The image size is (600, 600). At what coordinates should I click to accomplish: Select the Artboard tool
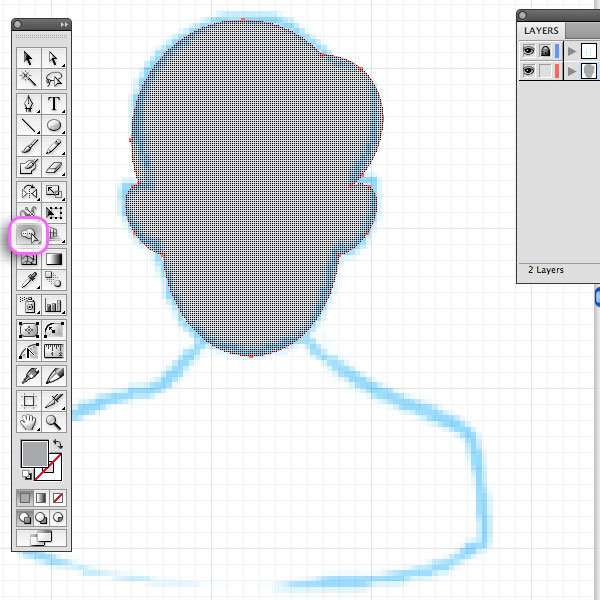click(28, 401)
